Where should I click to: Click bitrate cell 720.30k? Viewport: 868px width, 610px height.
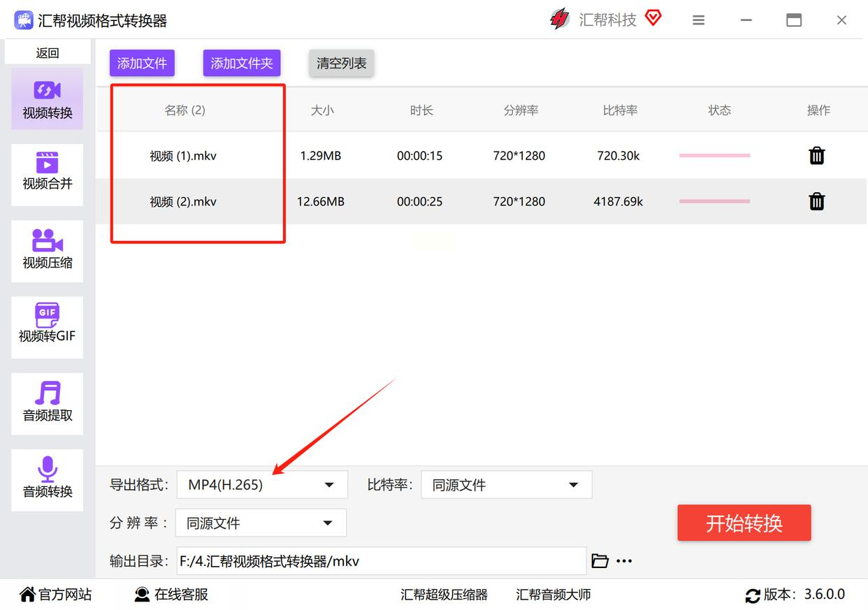point(619,156)
